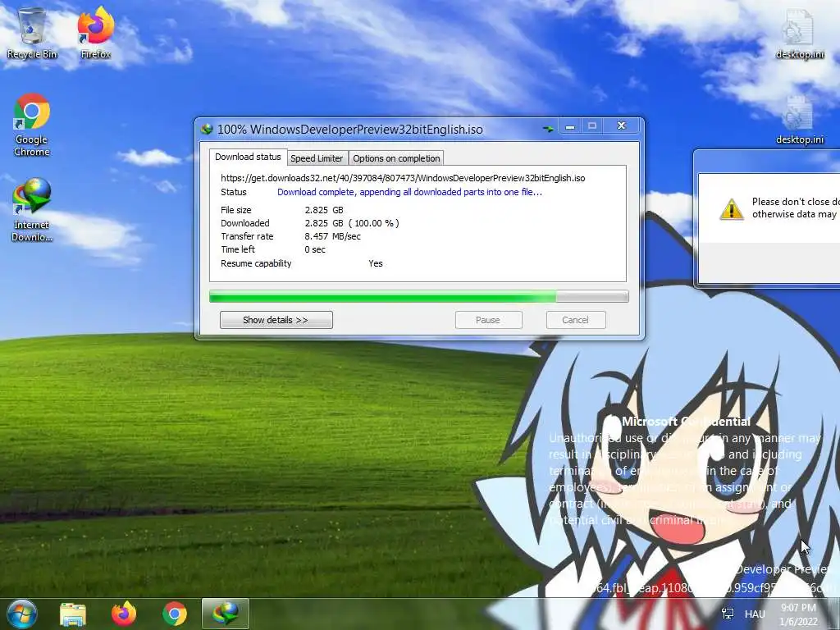This screenshot has height=630, width=840.
Task: Click the HAU language indicator
Action: (x=755, y=614)
